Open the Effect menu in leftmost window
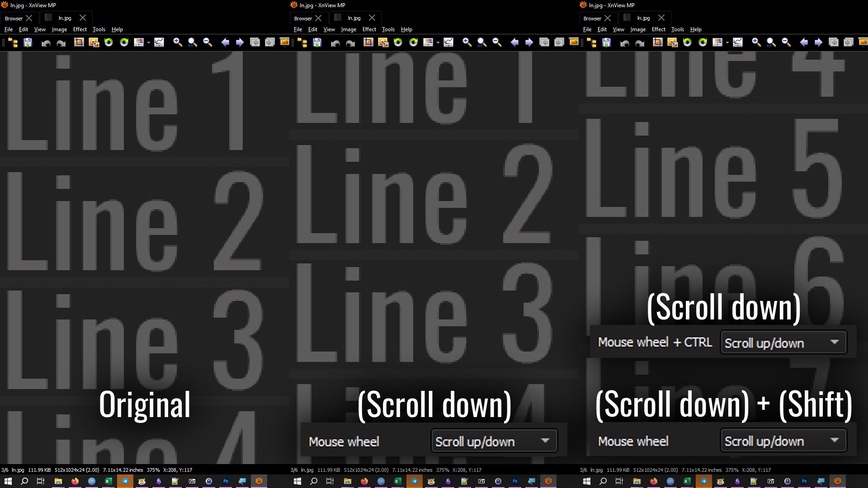The height and width of the screenshot is (488, 868). pyautogui.click(x=80, y=29)
